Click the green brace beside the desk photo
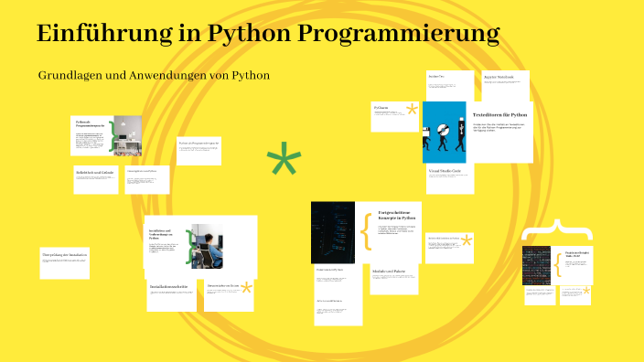Viewport: 644px width, 362px height. coord(112,136)
